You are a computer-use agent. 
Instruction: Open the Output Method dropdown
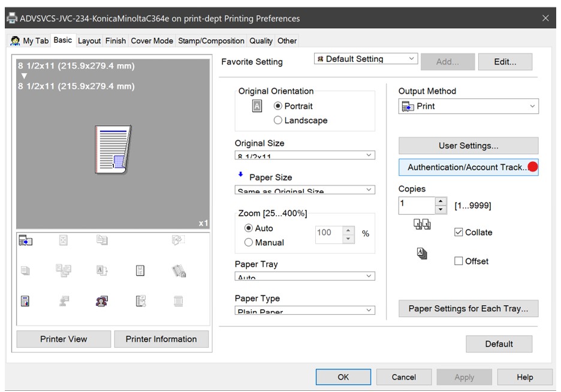click(468, 107)
